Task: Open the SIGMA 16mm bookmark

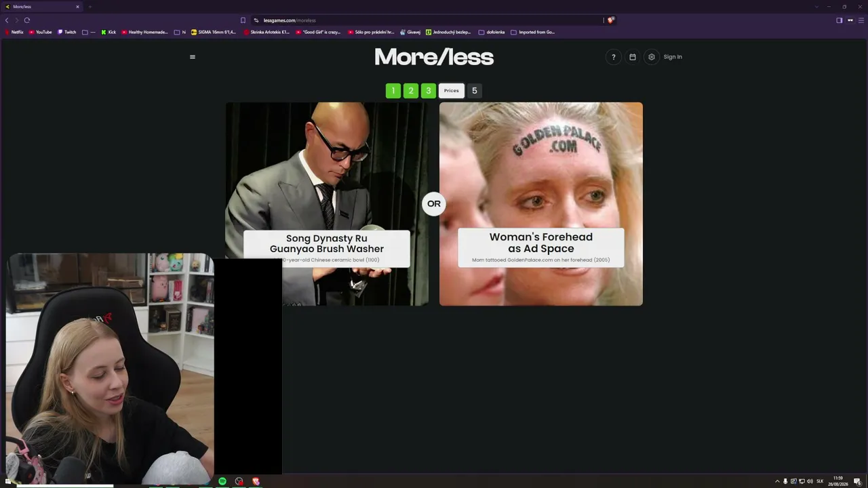Action: [x=212, y=32]
